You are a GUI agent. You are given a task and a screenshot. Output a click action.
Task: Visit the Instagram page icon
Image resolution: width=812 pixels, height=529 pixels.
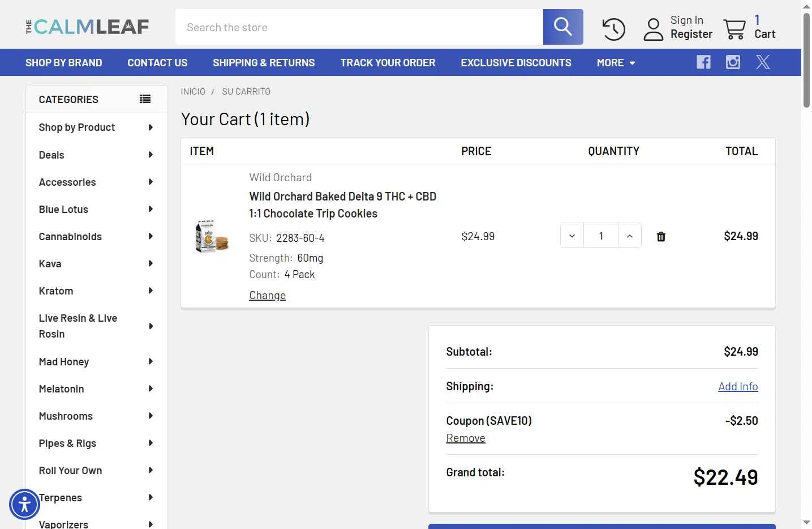pos(733,62)
